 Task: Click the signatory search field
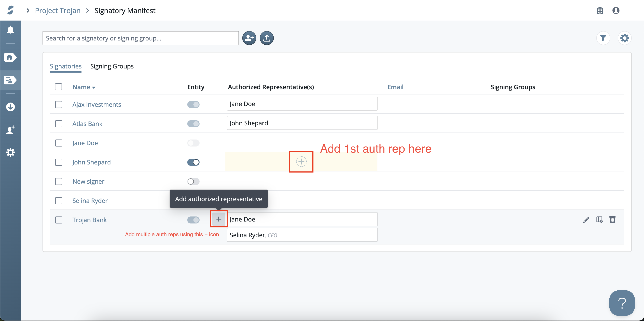(140, 38)
